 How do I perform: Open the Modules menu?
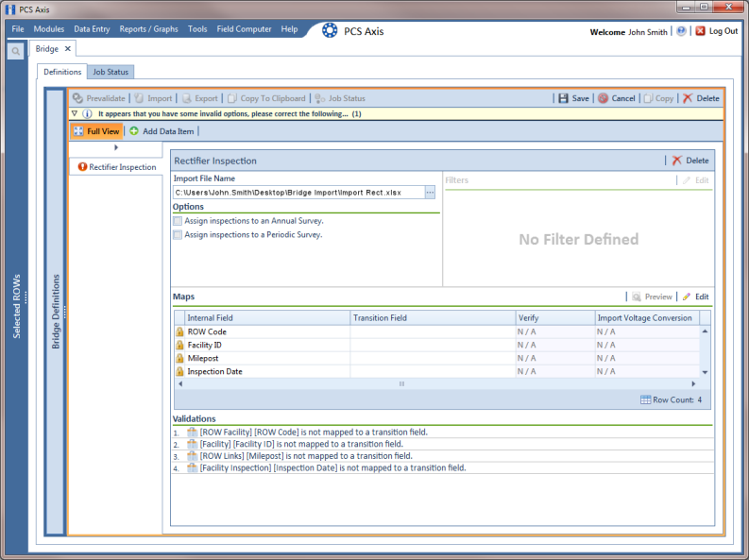49,29
